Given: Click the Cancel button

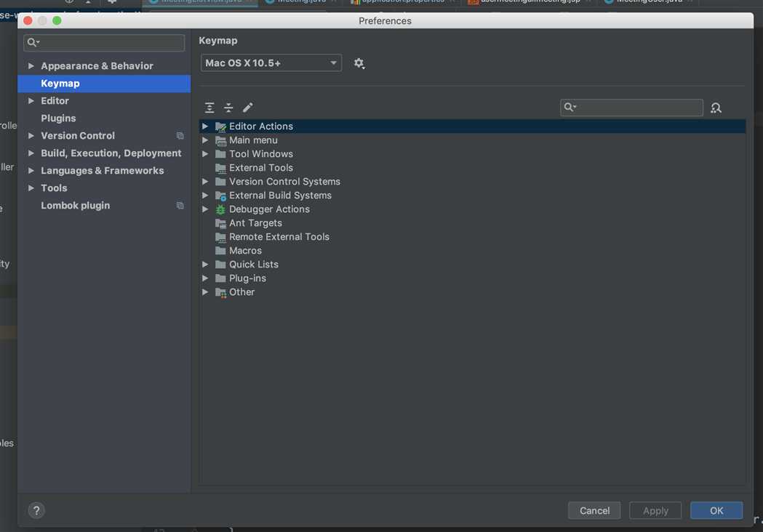Looking at the screenshot, I should click(594, 511).
